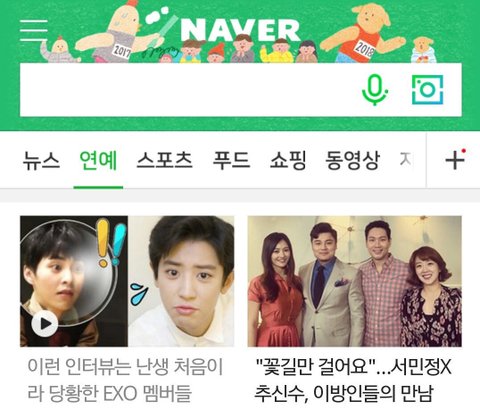Play the EXO interview video
The height and width of the screenshot is (418, 480).
tap(44, 324)
